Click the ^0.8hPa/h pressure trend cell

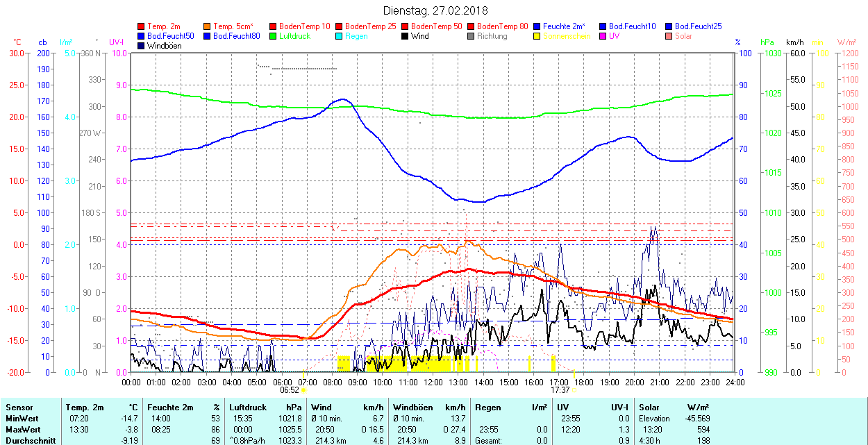pyautogui.click(x=247, y=440)
